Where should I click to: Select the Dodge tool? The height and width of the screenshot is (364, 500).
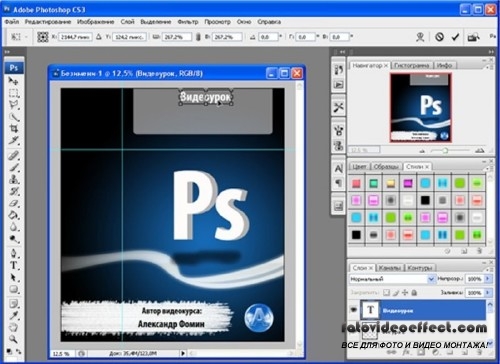point(13,239)
